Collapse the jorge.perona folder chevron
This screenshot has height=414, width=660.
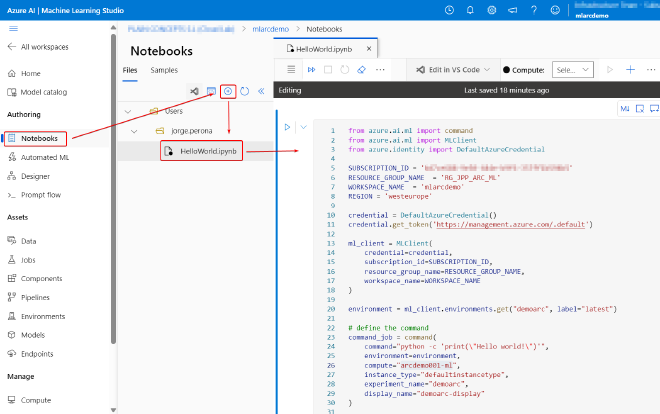[x=134, y=131]
